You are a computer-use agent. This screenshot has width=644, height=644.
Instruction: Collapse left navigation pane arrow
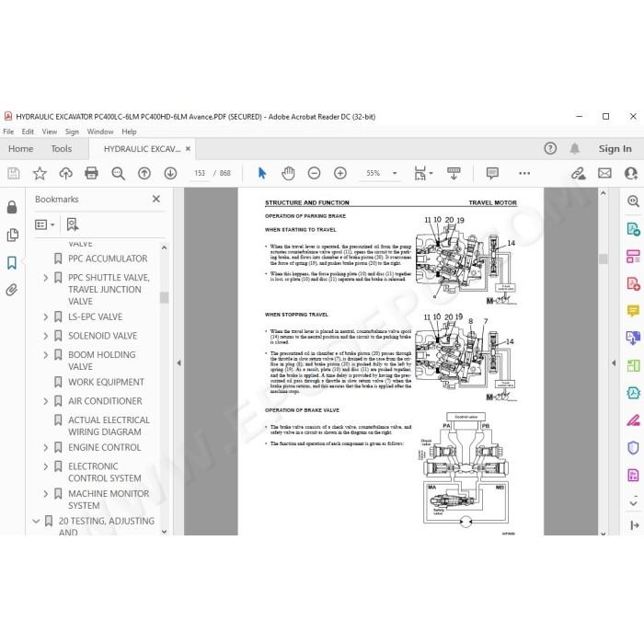pos(178,363)
